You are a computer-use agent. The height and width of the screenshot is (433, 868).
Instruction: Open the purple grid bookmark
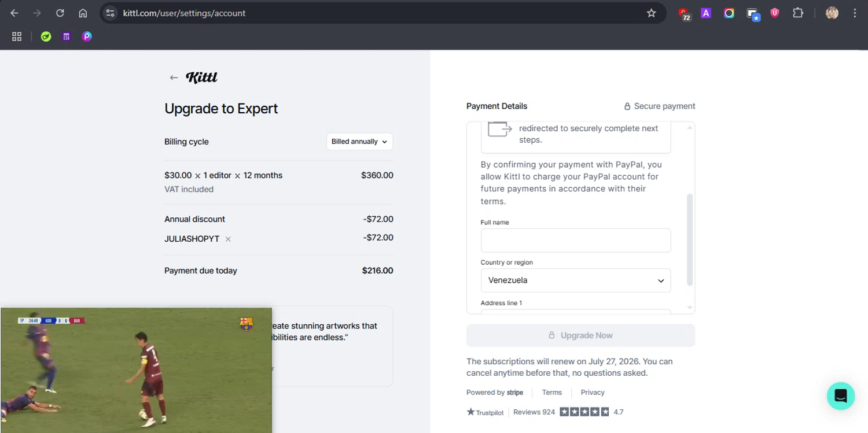pyautogui.click(x=67, y=36)
